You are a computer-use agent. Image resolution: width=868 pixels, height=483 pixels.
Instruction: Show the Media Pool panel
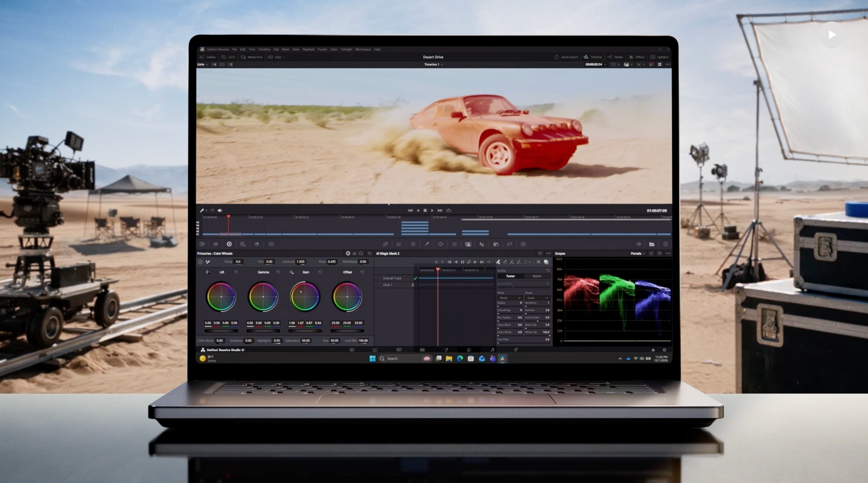tap(251, 57)
